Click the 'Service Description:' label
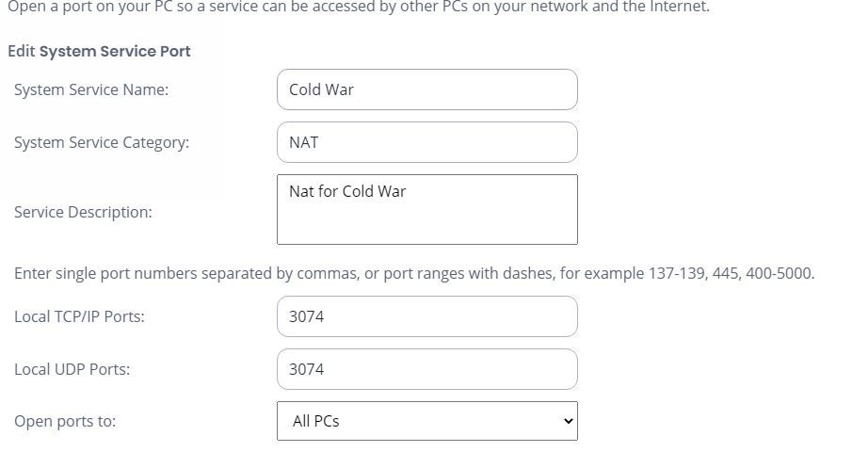The image size is (868, 452). 83,213
